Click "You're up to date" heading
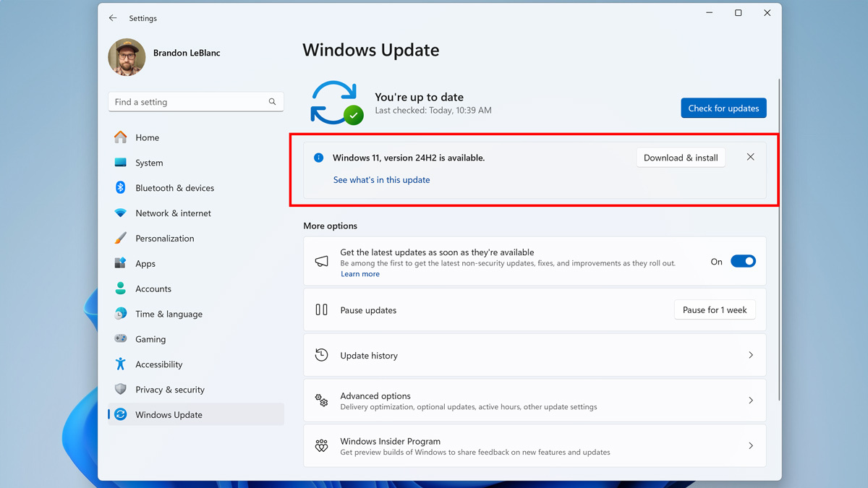 coord(419,97)
